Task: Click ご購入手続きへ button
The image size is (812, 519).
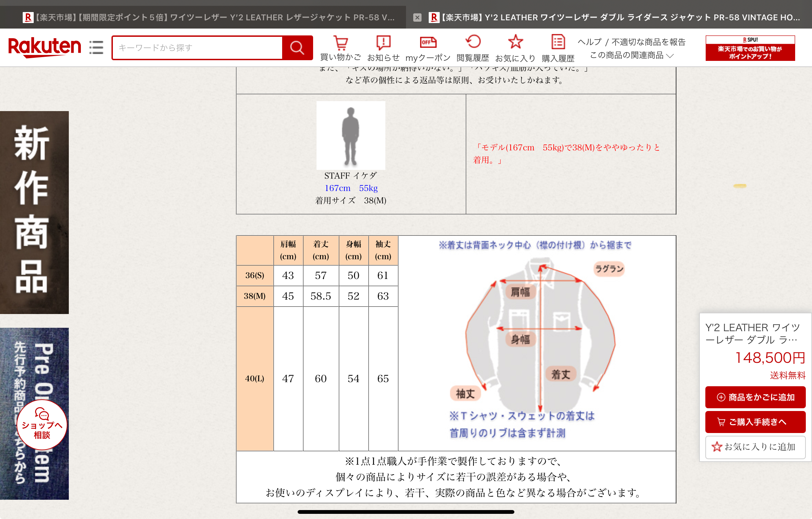Action: click(x=755, y=422)
